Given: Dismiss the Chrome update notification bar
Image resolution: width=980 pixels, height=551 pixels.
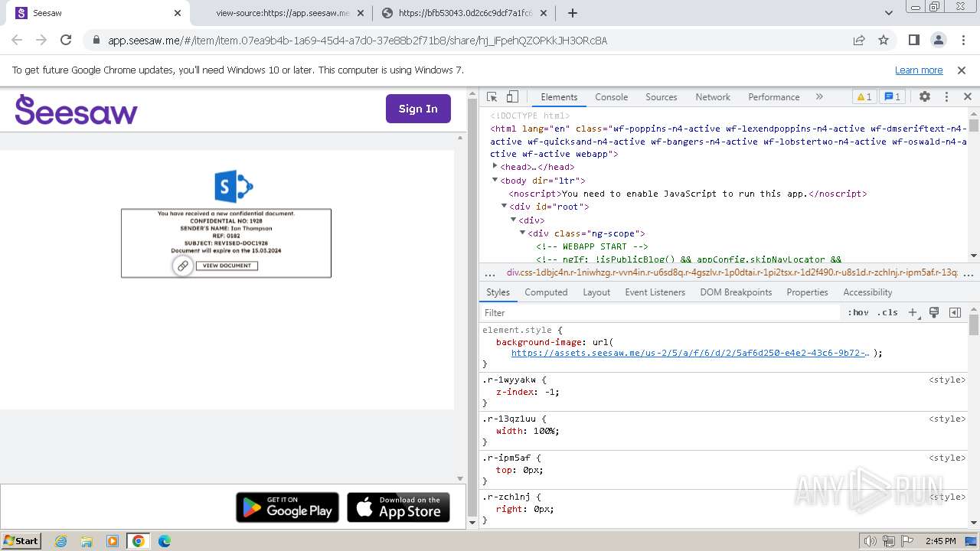Looking at the screenshot, I should point(962,70).
